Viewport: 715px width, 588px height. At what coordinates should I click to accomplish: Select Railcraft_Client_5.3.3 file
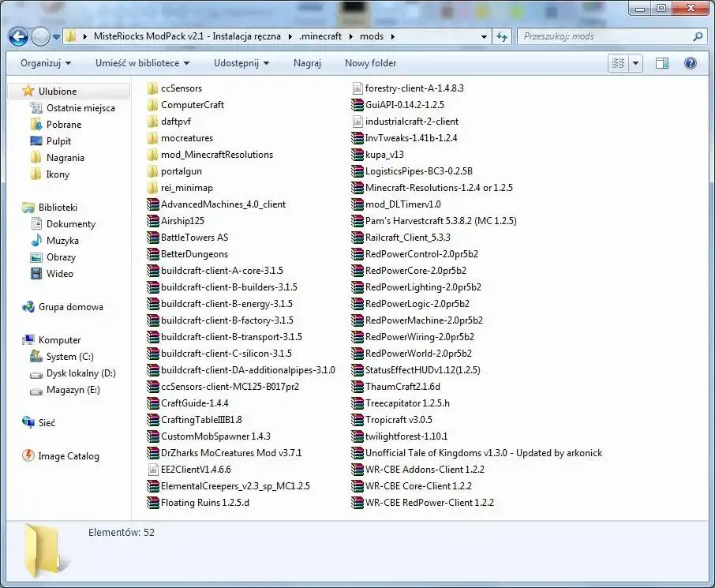408,238
